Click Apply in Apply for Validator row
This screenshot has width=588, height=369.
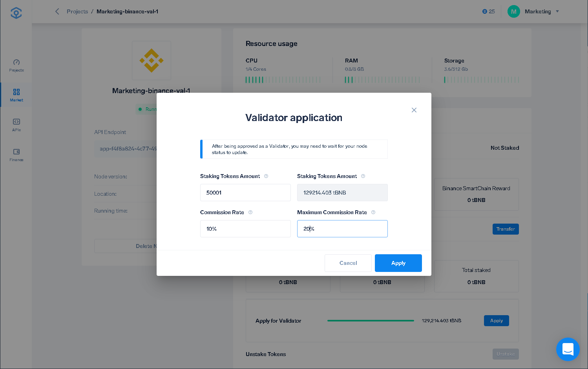tap(497, 321)
